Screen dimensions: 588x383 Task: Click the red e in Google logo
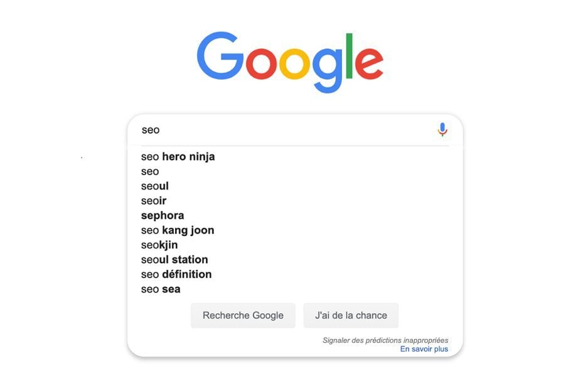coord(369,63)
